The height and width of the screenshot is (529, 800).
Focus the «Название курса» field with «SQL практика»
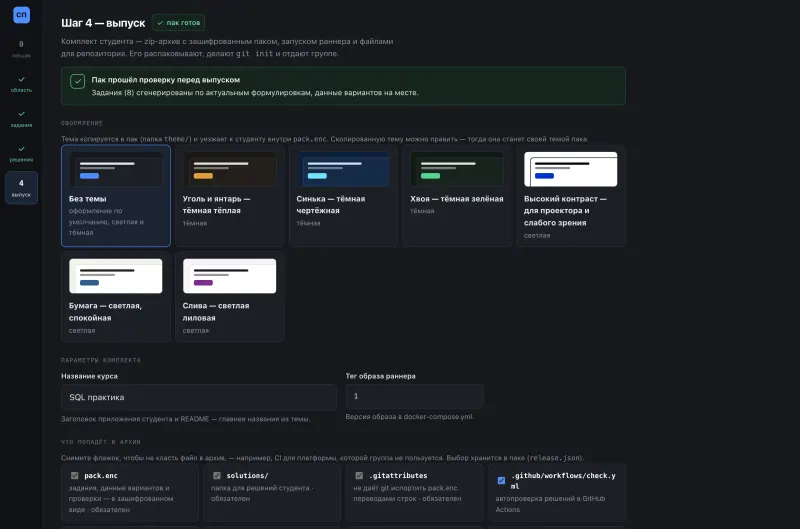(x=198, y=397)
